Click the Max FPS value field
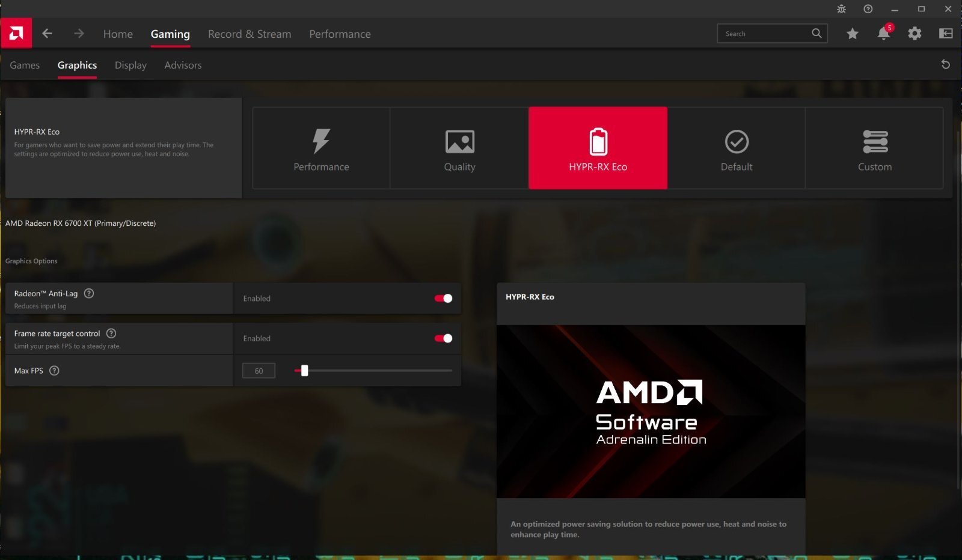Screen dimensions: 962x560 (259, 371)
